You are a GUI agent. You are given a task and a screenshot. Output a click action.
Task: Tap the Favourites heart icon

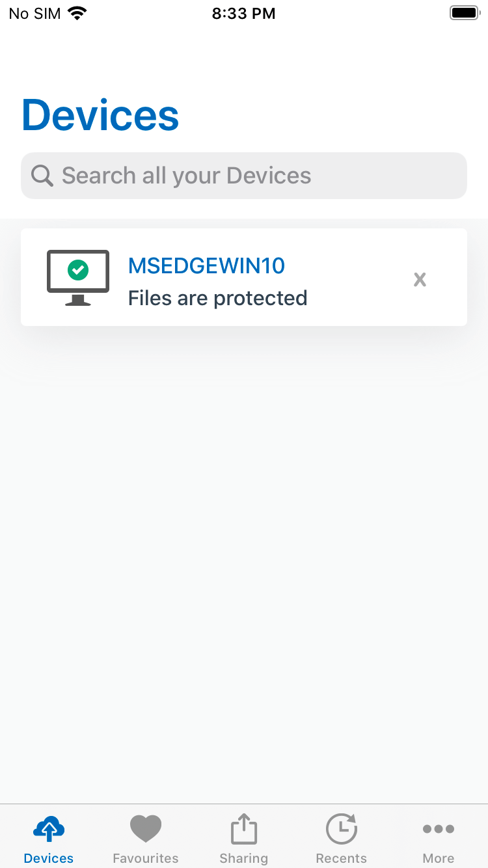tap(146, 829)
